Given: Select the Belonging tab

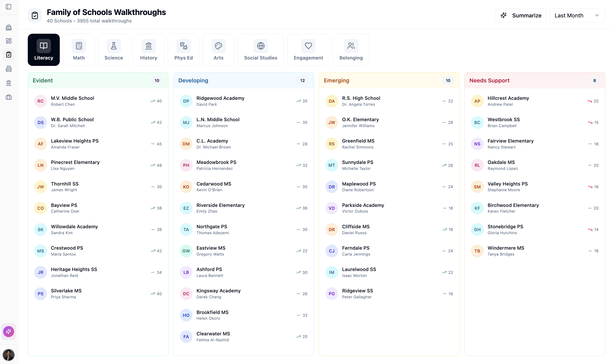Looking at the screenshot, I should tap(351, 50).
